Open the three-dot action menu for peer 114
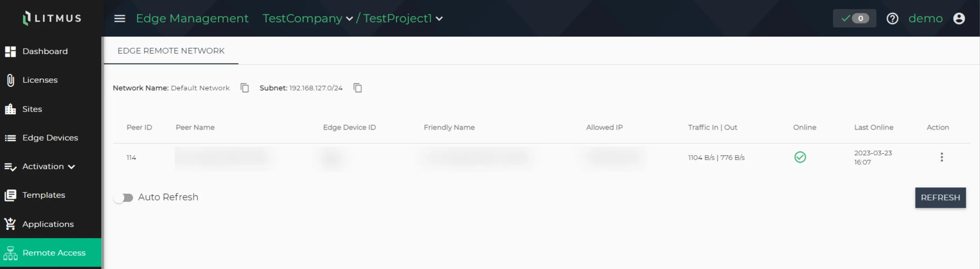 (x=941, y=157)
